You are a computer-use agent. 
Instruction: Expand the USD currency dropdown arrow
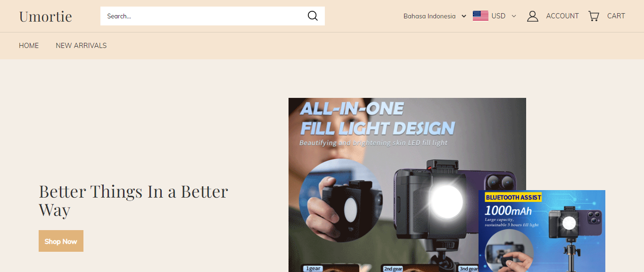514,16
